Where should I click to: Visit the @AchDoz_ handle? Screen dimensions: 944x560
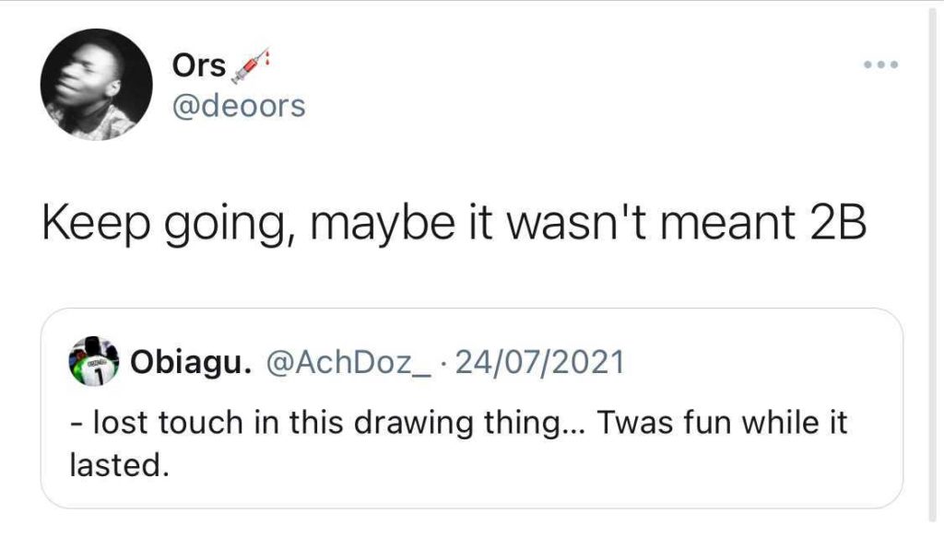pyautogui.click(x=349, y=362)
